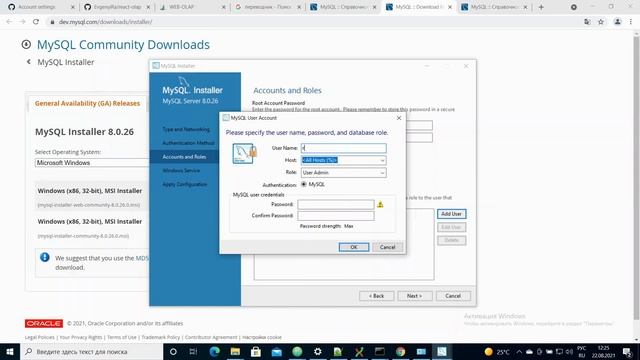Click the Next button in installer
The height and width of the screenshot is (360, 640).
click(415, 296)
